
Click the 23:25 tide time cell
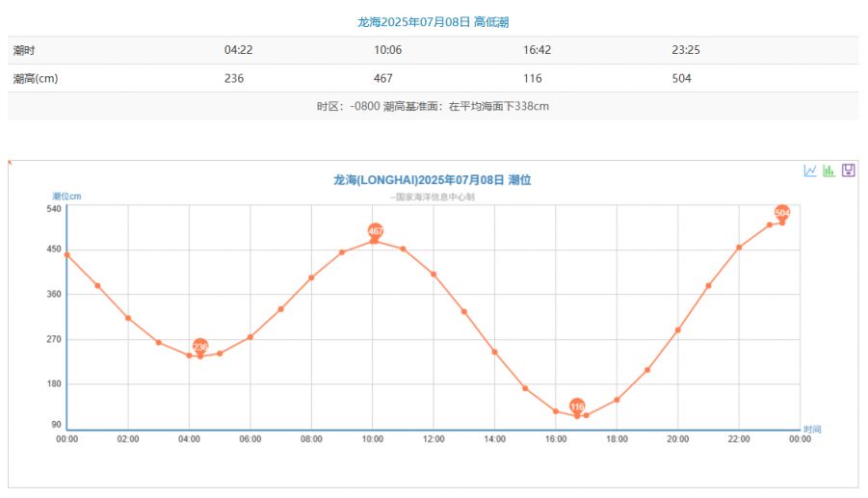click(x=686, y=50)
